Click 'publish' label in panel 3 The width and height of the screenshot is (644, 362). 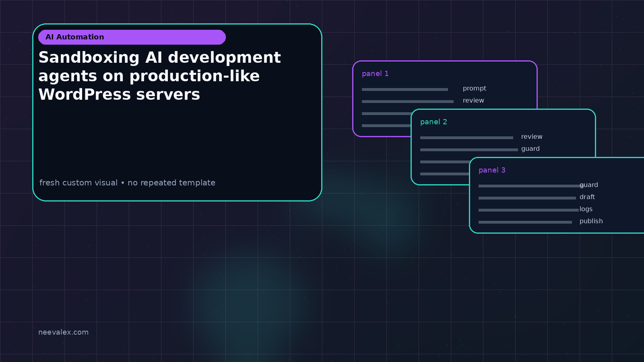[591, 221]
